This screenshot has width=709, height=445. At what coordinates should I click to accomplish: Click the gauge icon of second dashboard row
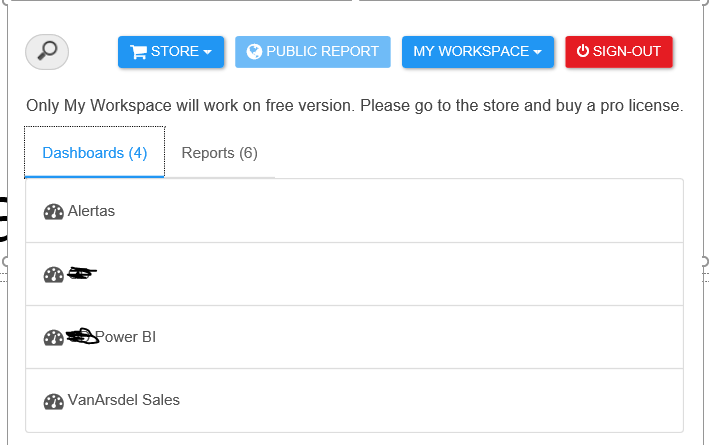[53, 275]
